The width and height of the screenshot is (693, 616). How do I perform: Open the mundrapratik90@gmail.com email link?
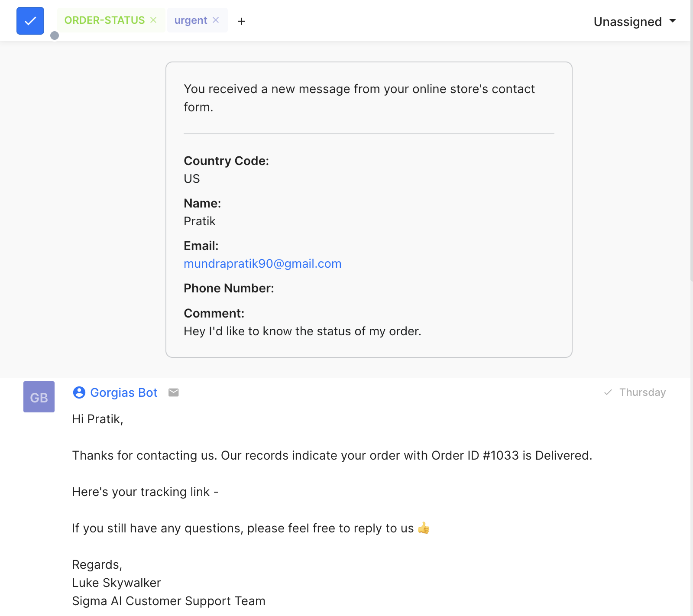[x=262, y=264]
